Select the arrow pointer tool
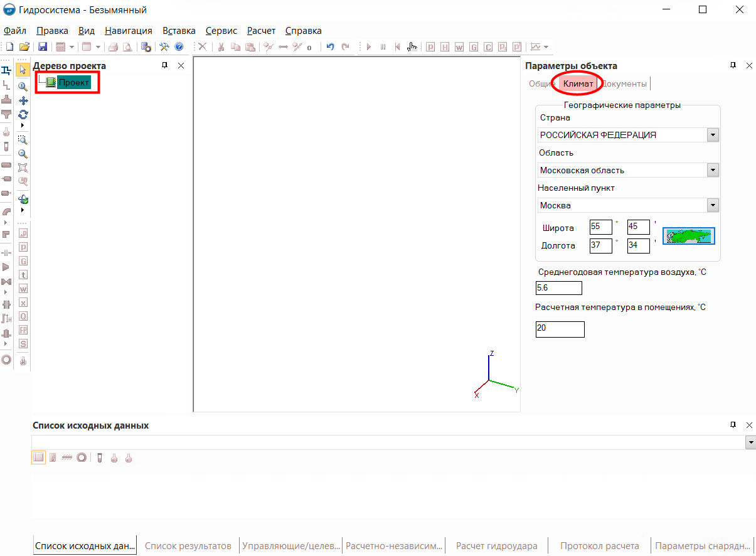The image size is (756, 556). click(x=23, y=70)
